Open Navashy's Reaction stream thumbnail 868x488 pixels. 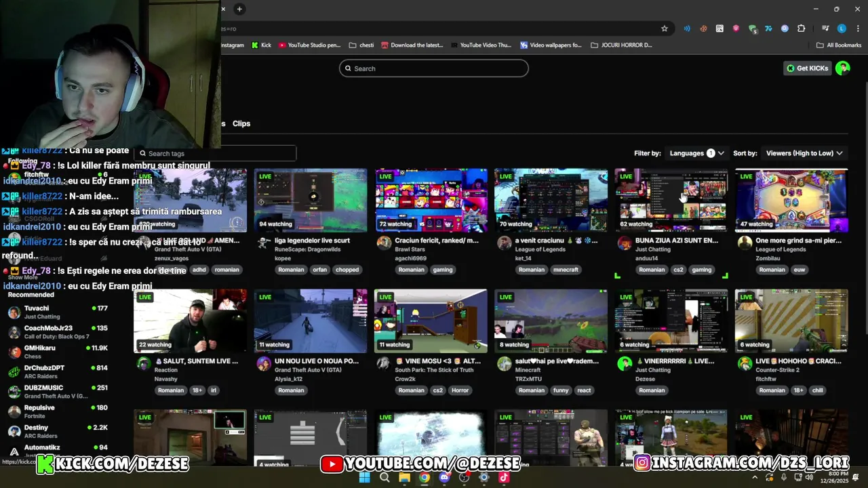190,321
